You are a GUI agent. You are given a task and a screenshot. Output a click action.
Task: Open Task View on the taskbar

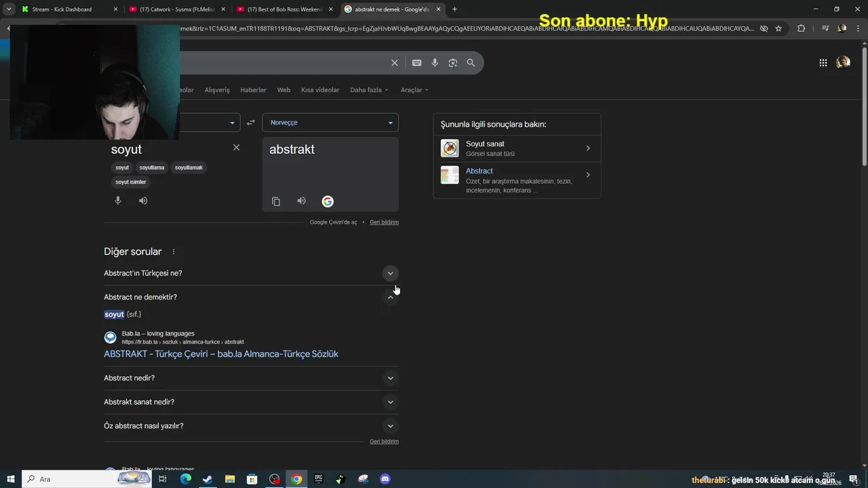(x=163, y=479)
